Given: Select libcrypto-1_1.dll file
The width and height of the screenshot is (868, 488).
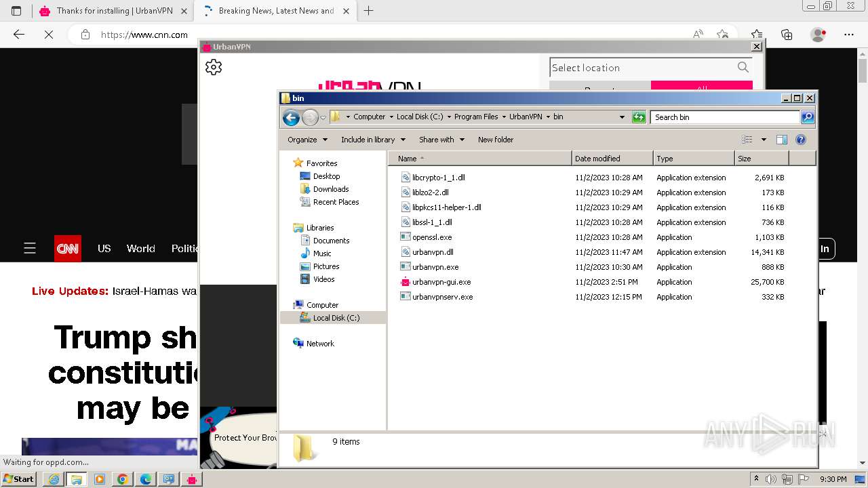Looking at the screenshot, I should click(x=439, y=178).
